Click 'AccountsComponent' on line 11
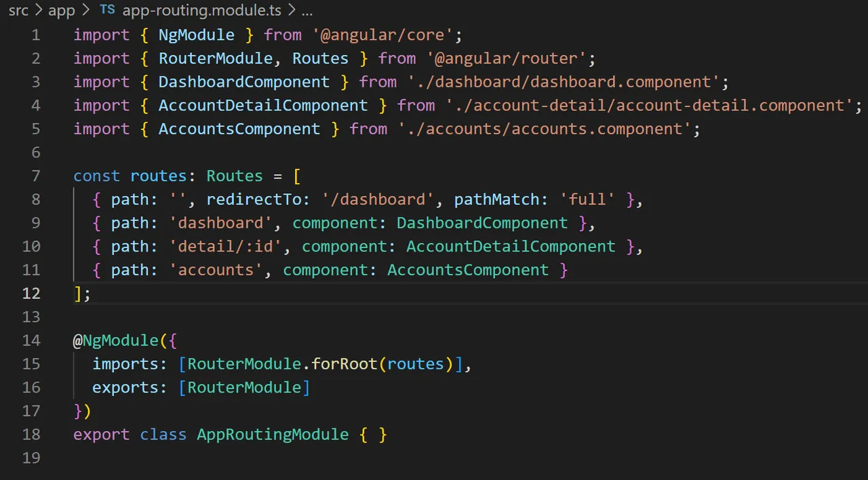 click(468, 270)
